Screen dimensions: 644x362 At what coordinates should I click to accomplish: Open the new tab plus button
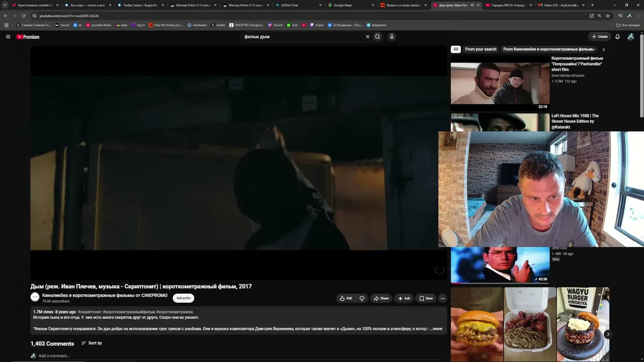592,5
